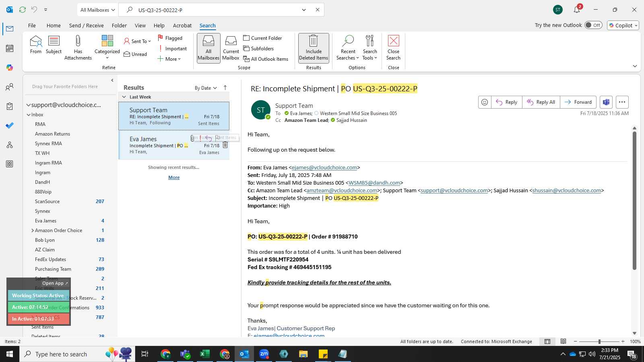This screenshot has width=644, height=362.
Task: Clear the search box text
Action: click(x=318, y=10)
